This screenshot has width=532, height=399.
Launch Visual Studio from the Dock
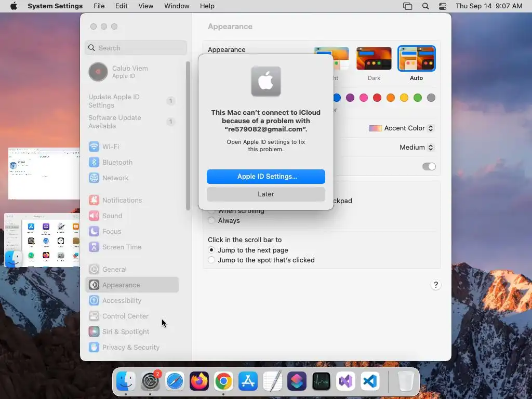pyautogui.click(x=345, y=381)
